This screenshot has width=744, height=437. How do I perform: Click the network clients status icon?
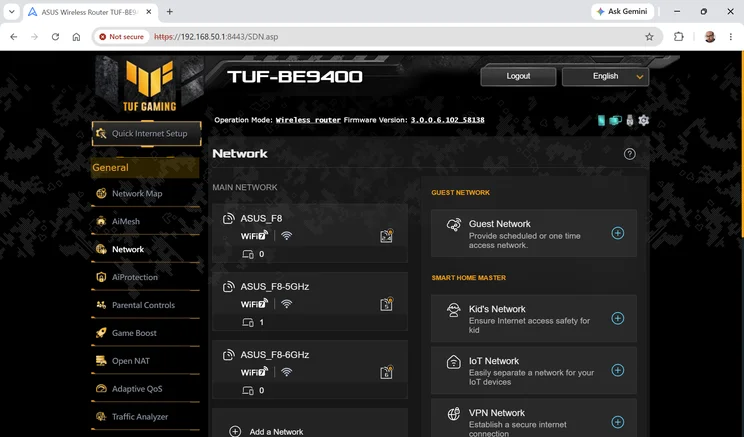[615, 121]
